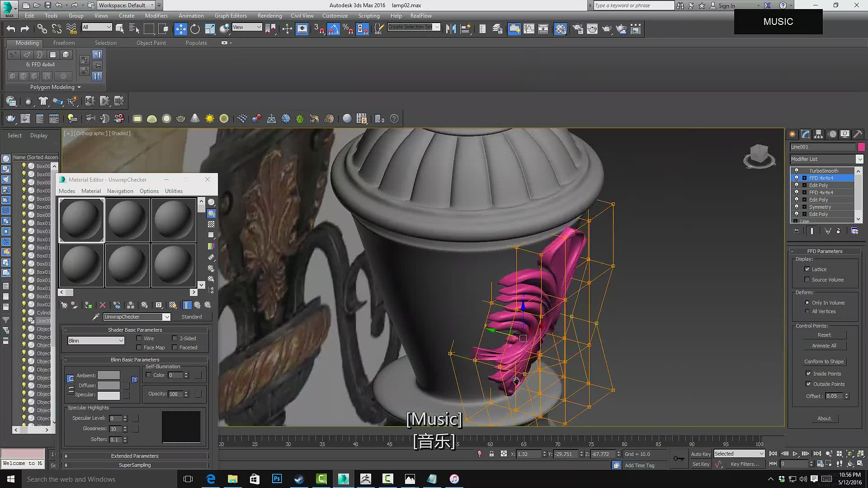868x488 pixels.
Task: Click the Teapot primitive icon in toolbar
Action: tap(180, 118)
